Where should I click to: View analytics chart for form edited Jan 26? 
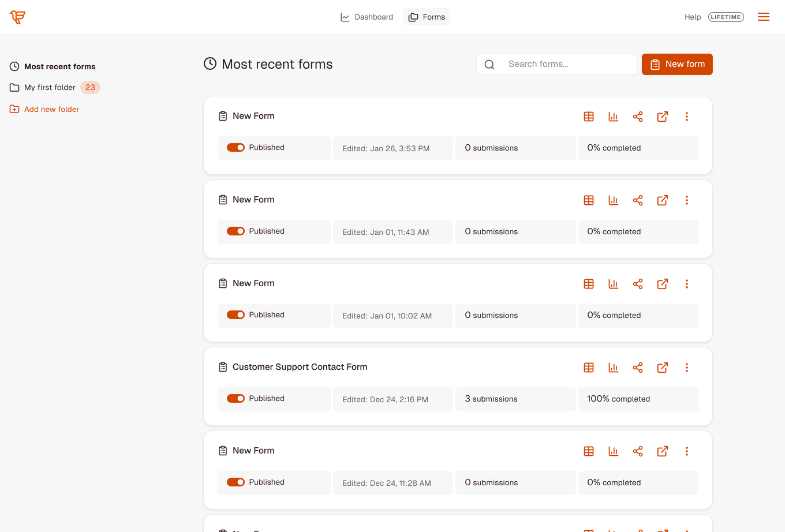(613, 117)
